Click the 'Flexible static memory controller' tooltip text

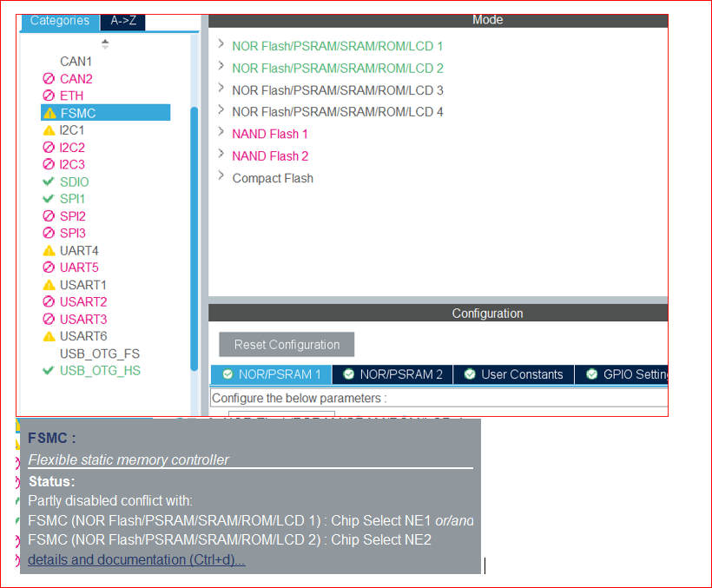tap(129, 459)
